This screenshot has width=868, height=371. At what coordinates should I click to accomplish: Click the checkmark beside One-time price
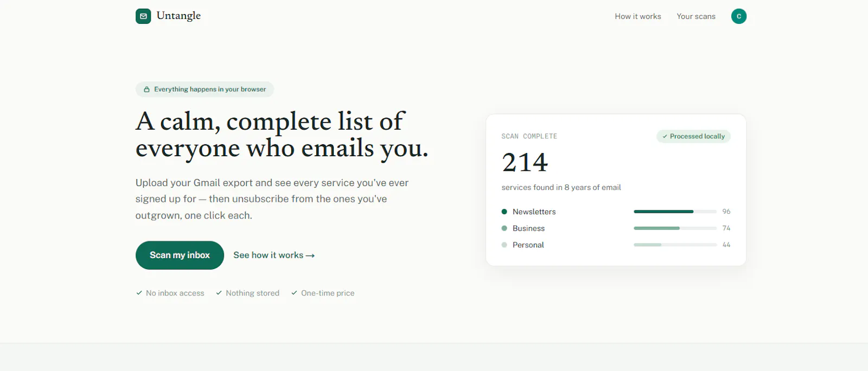[x=294, y=293]
